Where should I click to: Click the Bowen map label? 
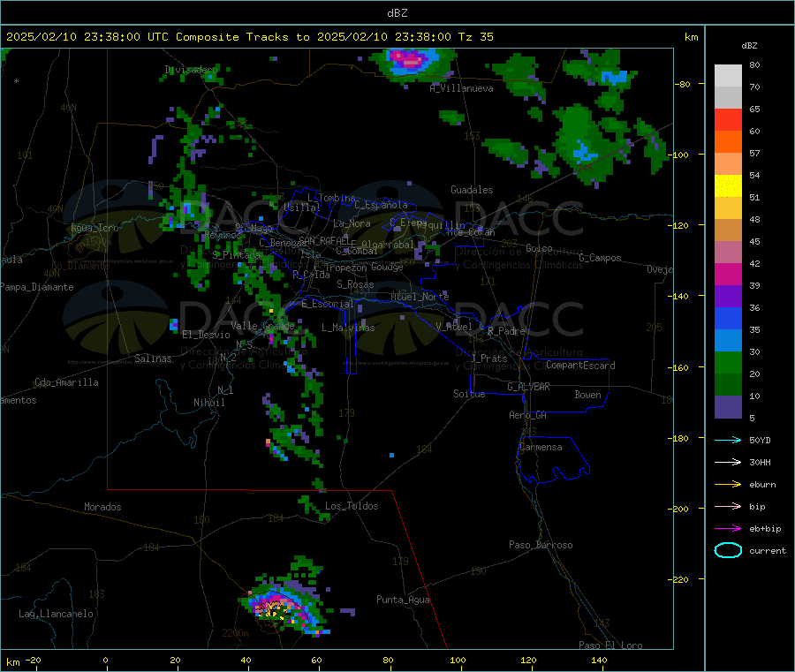tap(587, 395)
